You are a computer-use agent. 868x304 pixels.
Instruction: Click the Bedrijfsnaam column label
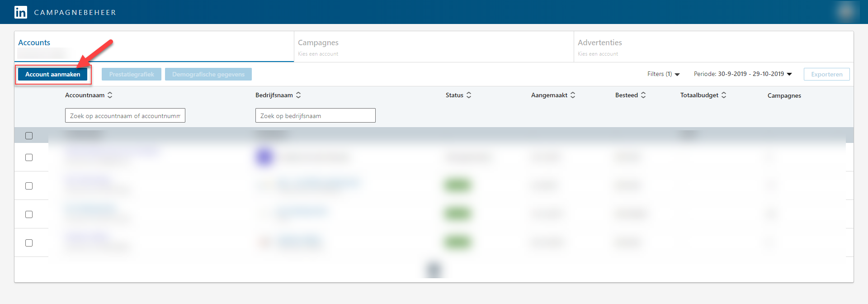click(274, 95)
